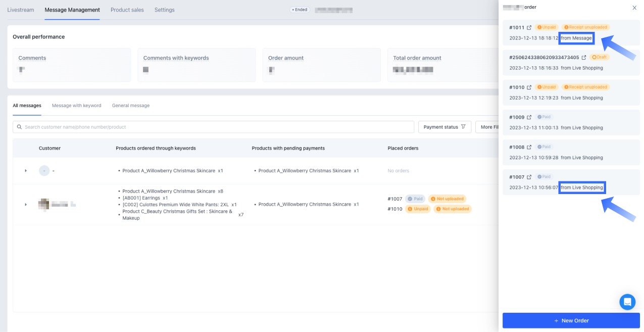Go to the Settings tab
Image resolution: width=644 pixels, height=332 pixels.
(164, 10)
